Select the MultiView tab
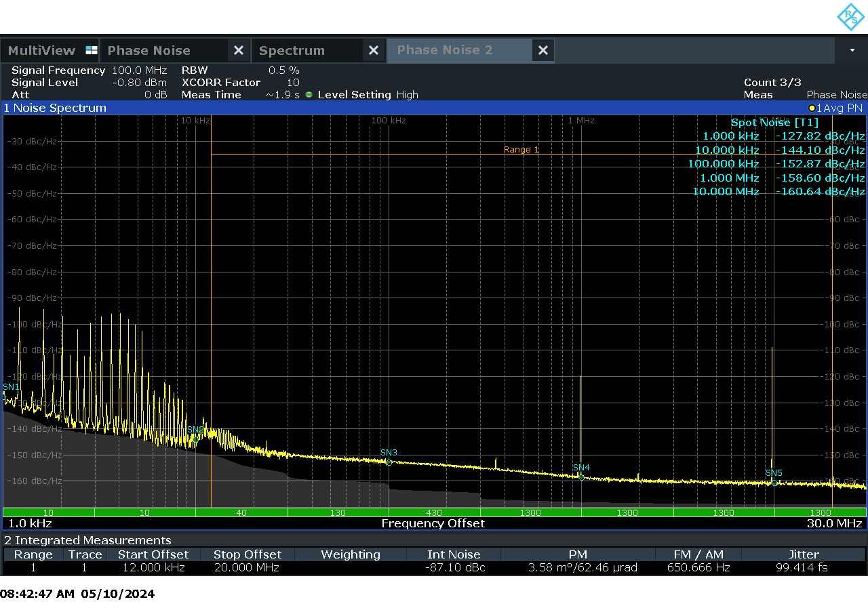This screenshot has width=868, height=610. point(43,50)
